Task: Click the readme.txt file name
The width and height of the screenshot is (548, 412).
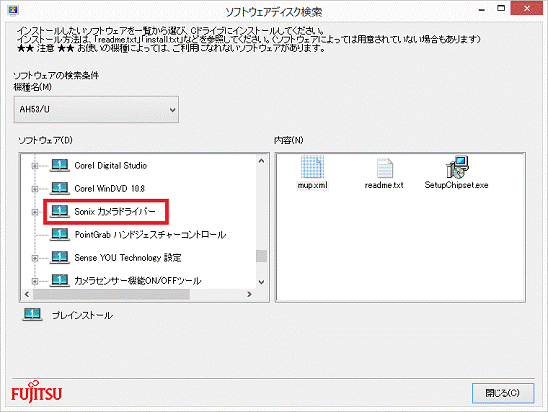Action: click(384, 185)
